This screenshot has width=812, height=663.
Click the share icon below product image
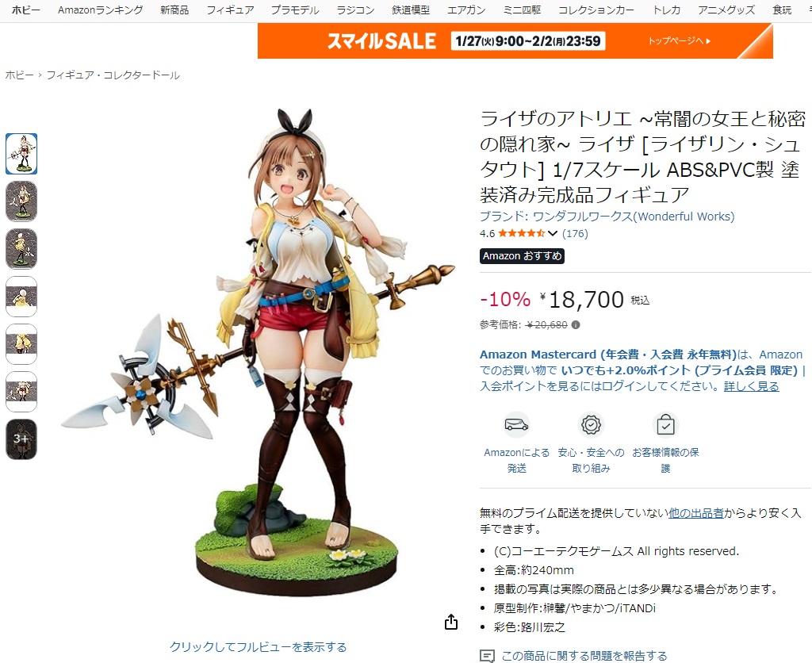click(x=451, y=622)
